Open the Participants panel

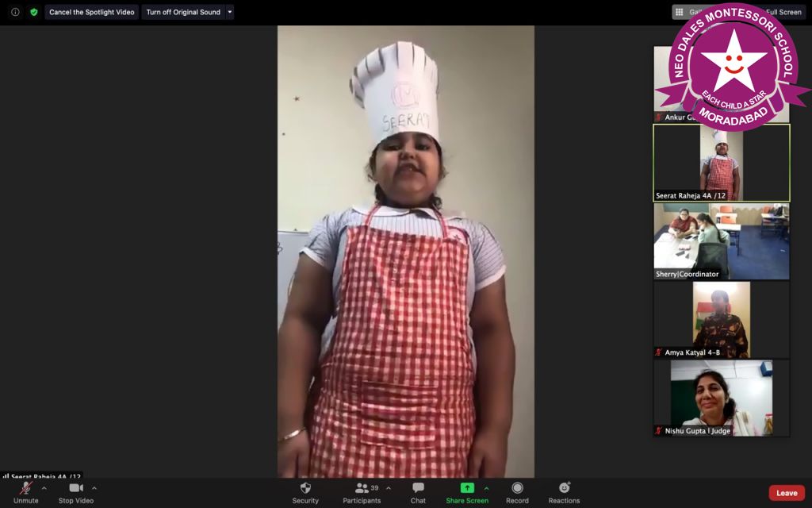coord(362,493)
